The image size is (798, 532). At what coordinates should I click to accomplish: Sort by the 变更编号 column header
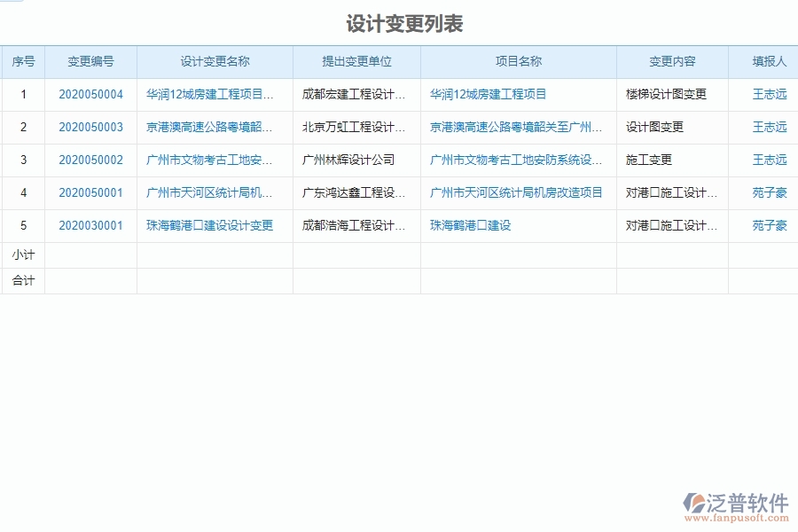[x=90, y=61]
